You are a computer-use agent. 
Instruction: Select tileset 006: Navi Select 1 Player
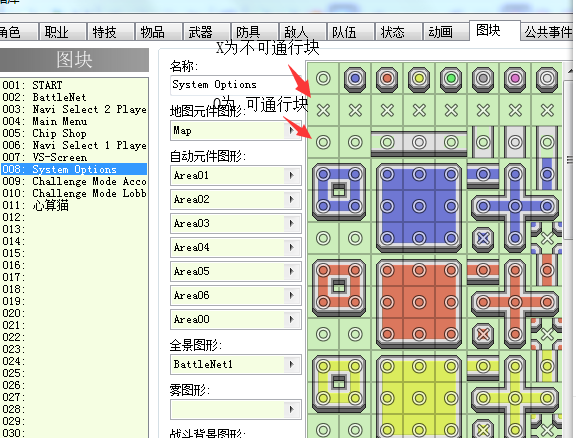click(x=74, y=145)
